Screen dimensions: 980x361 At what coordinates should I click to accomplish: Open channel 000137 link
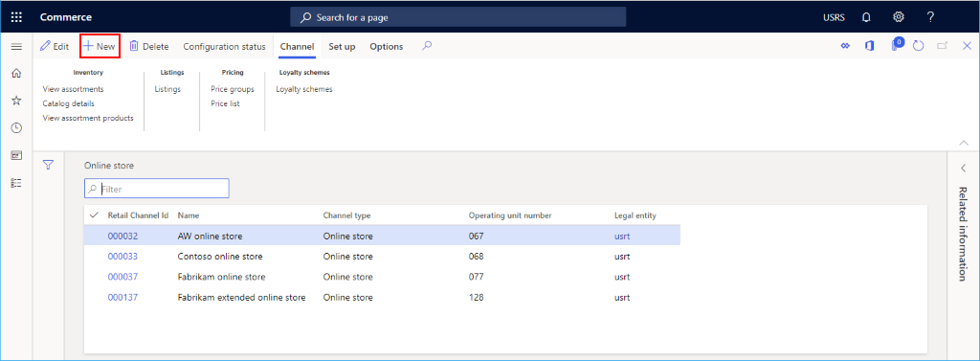click(x=122, y=298)
